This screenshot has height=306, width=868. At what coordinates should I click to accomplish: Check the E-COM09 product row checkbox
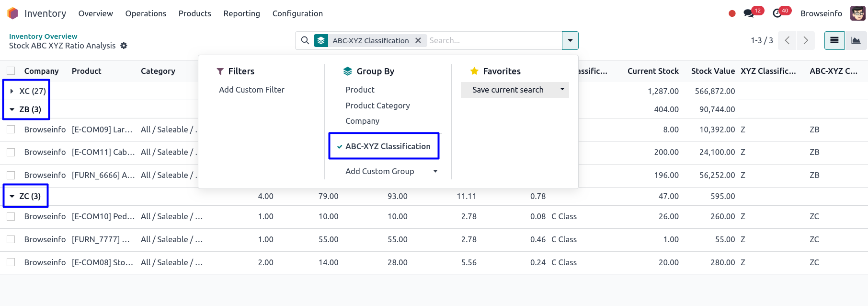tap(11, 129)
